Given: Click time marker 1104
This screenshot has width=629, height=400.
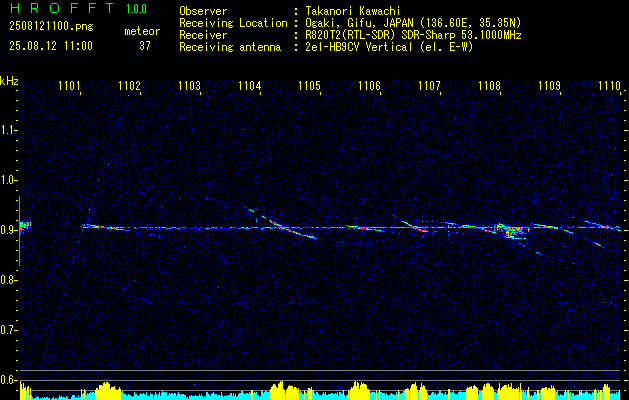Looking at the screenshot, I should coord(250,85).
